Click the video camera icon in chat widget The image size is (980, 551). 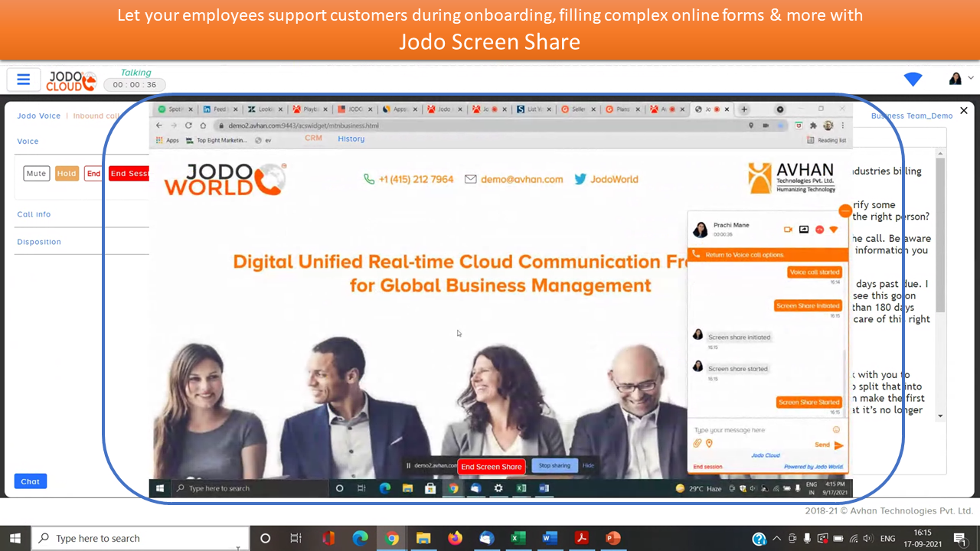coord(788,230)
